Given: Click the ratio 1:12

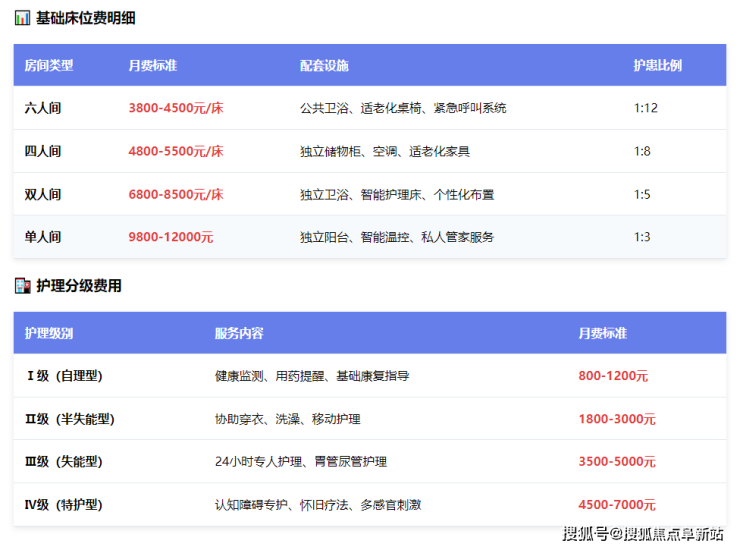Looking at the screenshot, I should (x=646, y=108).
